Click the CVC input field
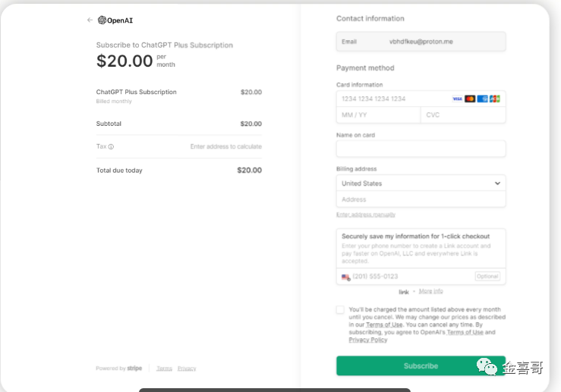Image resolution: width=561 pixels, height=392 pixels. click(x=462, y=115)
